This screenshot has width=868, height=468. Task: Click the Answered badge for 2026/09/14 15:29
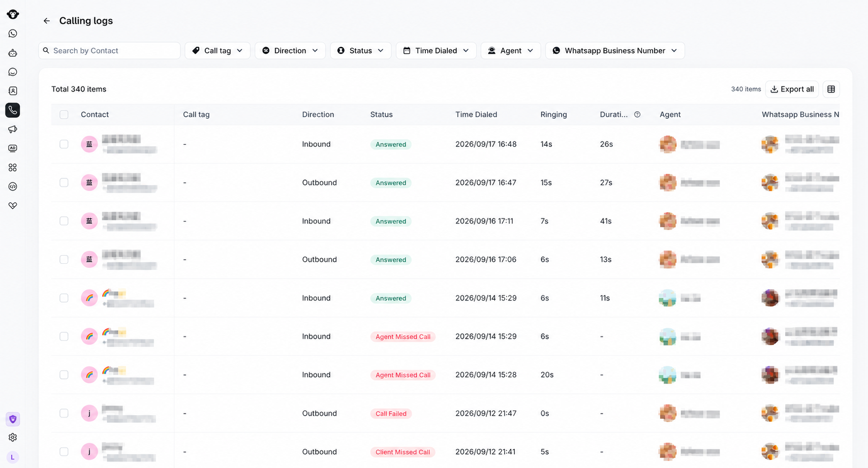coord(391,298)
